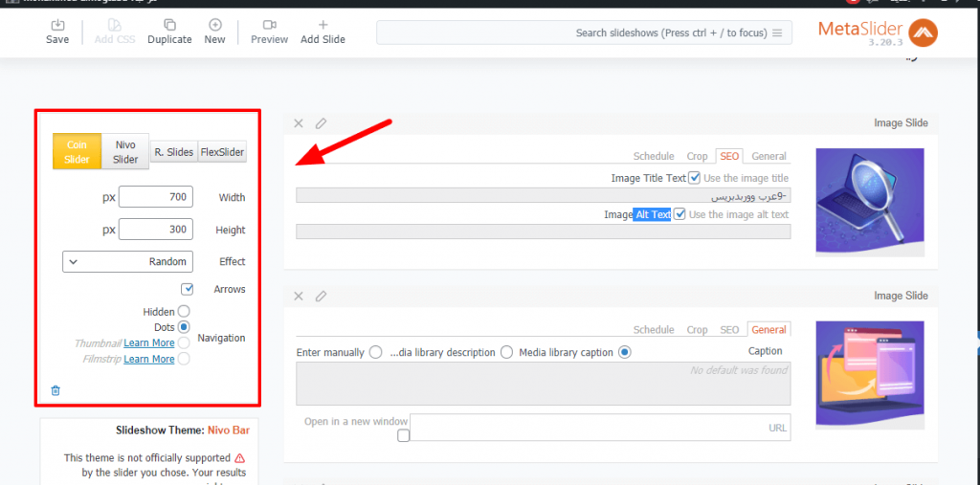The width and height of the screenshot is (980, 485).
Task: Click the Width input field
Action: click(x=156, y=197)
